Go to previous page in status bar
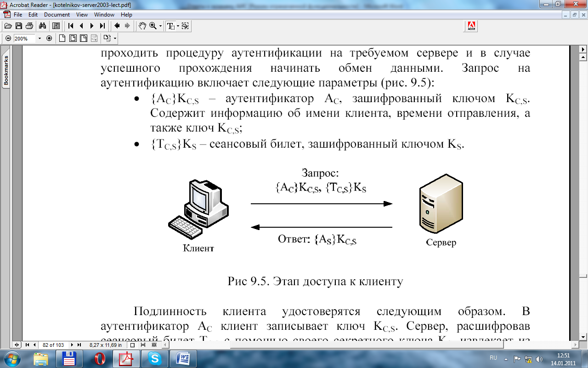 click(34, 345)
